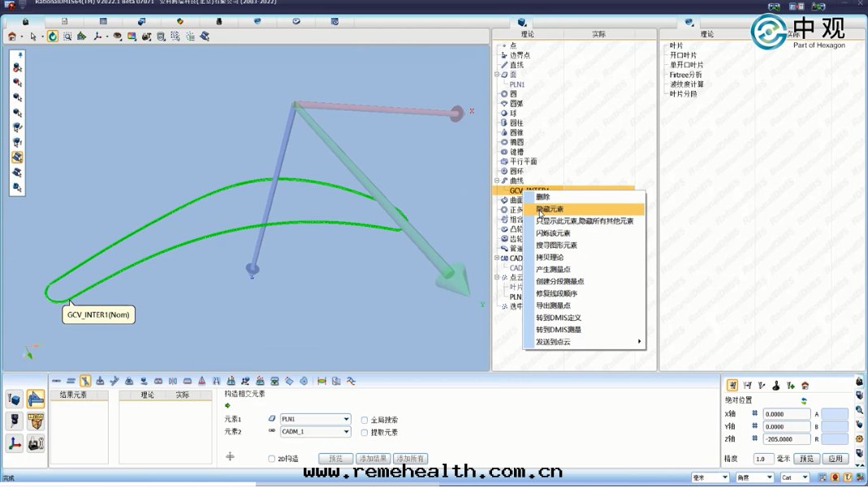Select the construct intersection element tool
This screenshot has height=488, width=868.
tap(85, 380)
